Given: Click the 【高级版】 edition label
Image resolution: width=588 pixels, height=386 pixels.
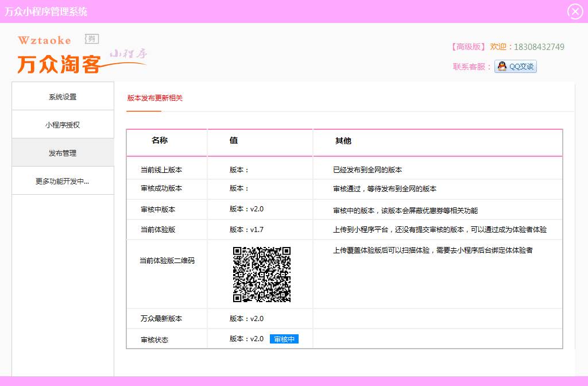Looking at the screenshot, I should coord(467,47).
